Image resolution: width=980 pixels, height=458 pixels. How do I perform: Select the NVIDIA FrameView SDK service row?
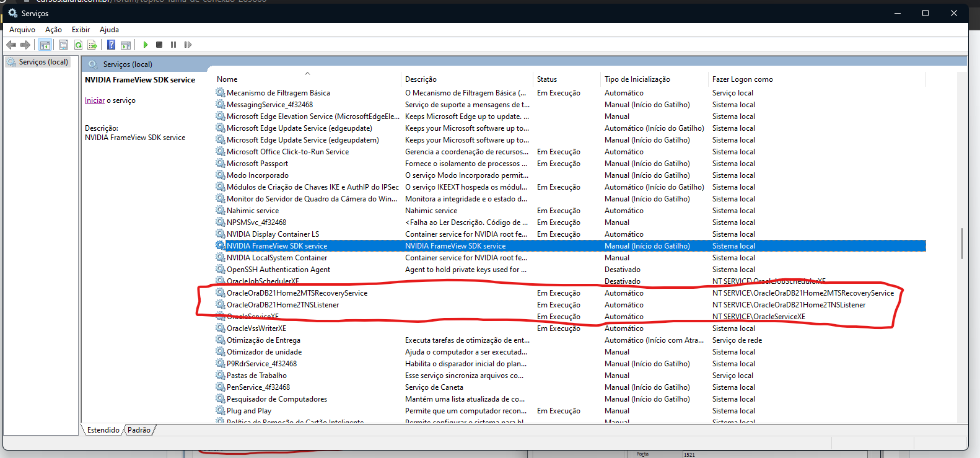pyautogui.click(x=570, y=246)
